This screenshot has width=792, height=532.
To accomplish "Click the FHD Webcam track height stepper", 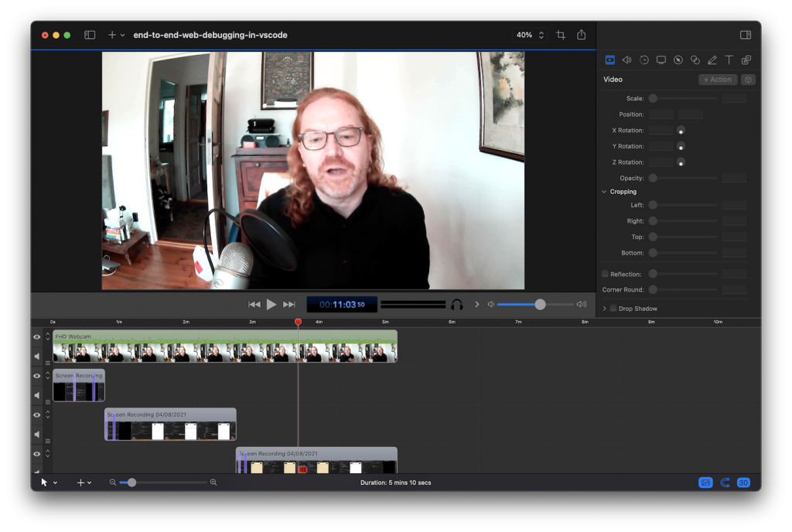I will 47,336.
